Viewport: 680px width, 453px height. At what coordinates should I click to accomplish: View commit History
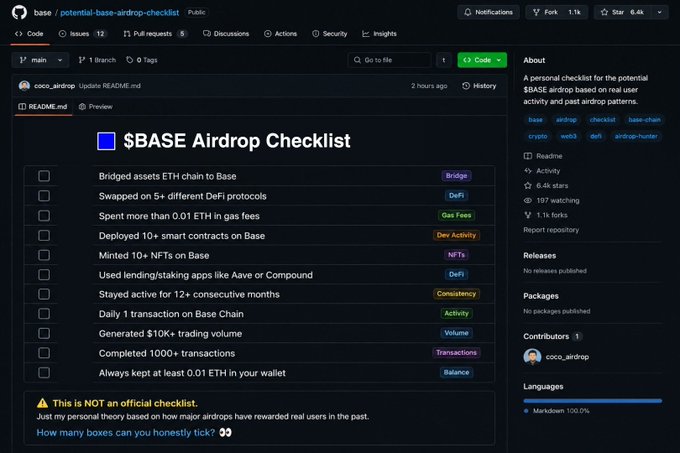pyautogui.click(x=479, y=86)
